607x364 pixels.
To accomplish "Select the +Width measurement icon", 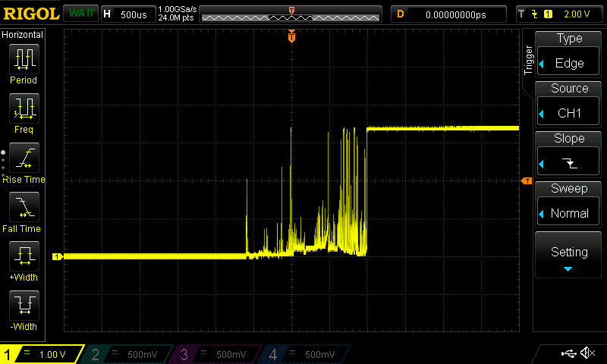I will tap(24, 256).
